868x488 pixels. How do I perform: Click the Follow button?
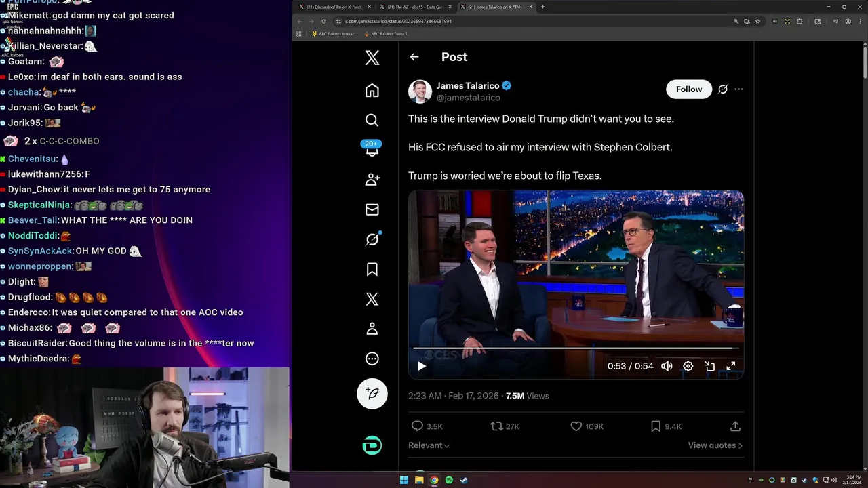click(x=688, y=89)
